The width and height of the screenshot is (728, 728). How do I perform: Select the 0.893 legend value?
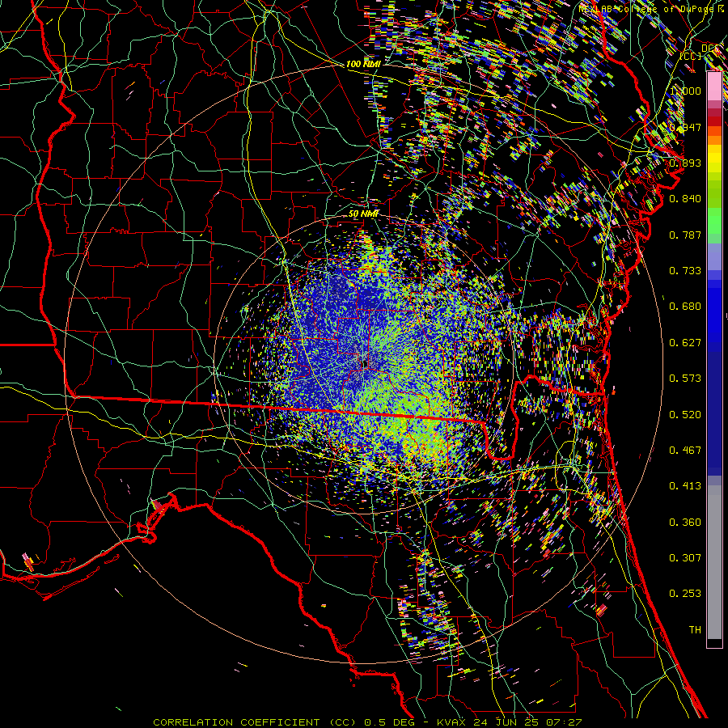coord(685,163)
